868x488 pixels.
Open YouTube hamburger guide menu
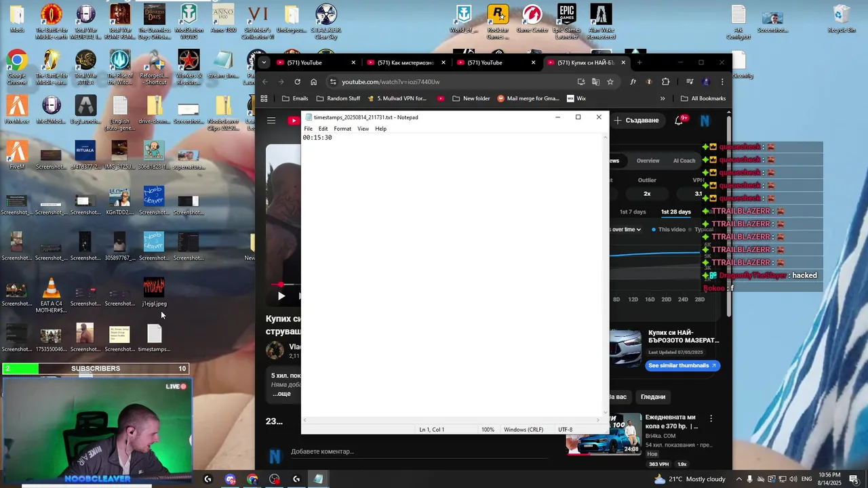[271, 121]
